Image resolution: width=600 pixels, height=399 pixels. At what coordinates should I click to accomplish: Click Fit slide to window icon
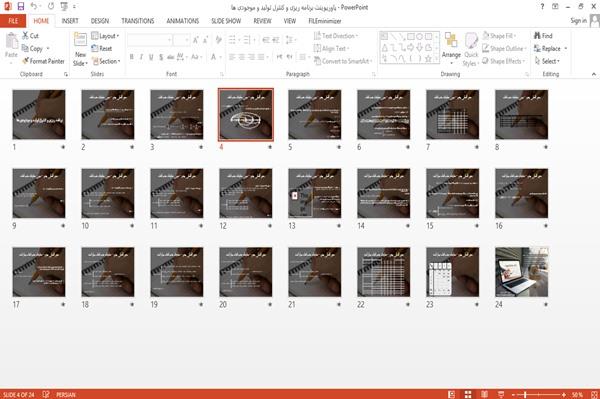point(594,394)
